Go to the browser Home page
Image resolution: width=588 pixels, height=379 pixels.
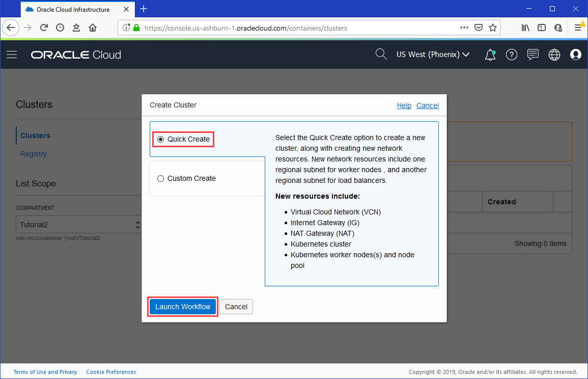(x=93, y=28)
